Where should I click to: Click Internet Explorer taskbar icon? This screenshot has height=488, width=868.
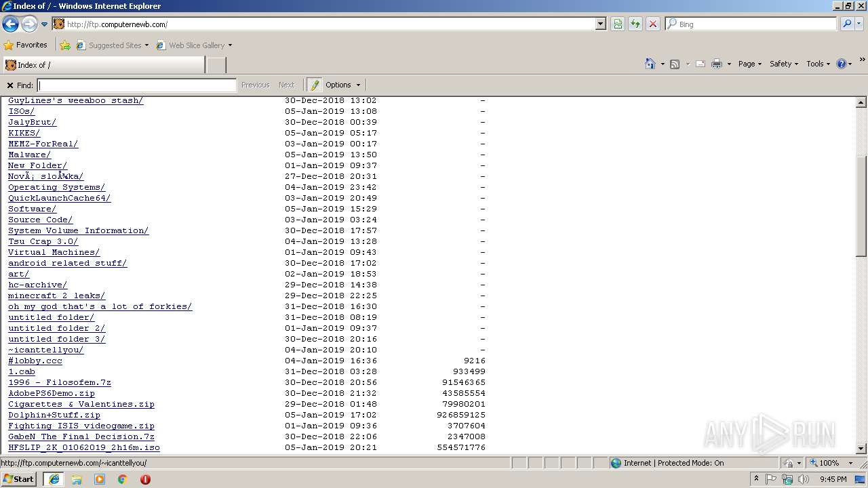(x=54, y=479)
